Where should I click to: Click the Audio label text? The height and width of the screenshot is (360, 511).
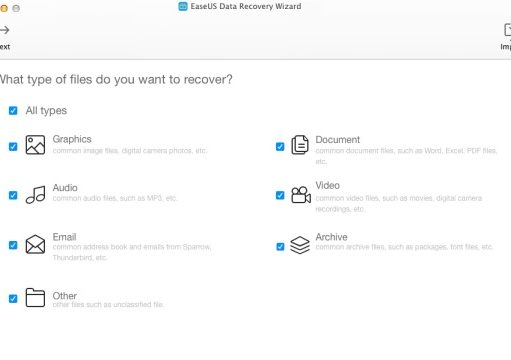65,188
